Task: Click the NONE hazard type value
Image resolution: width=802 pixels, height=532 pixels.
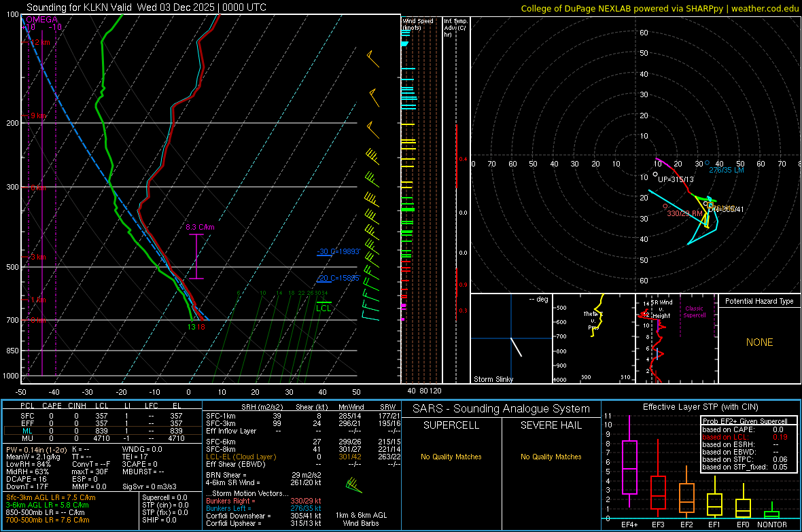Action: [759, 342]
